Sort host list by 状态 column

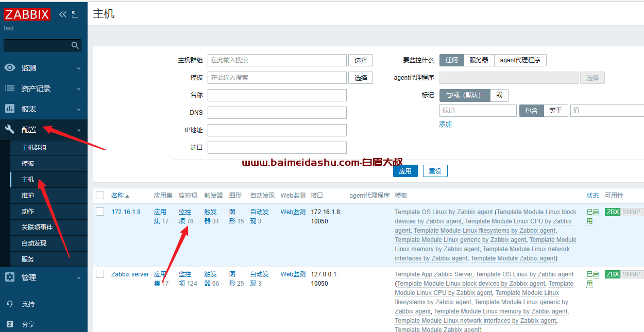[592, 196]
